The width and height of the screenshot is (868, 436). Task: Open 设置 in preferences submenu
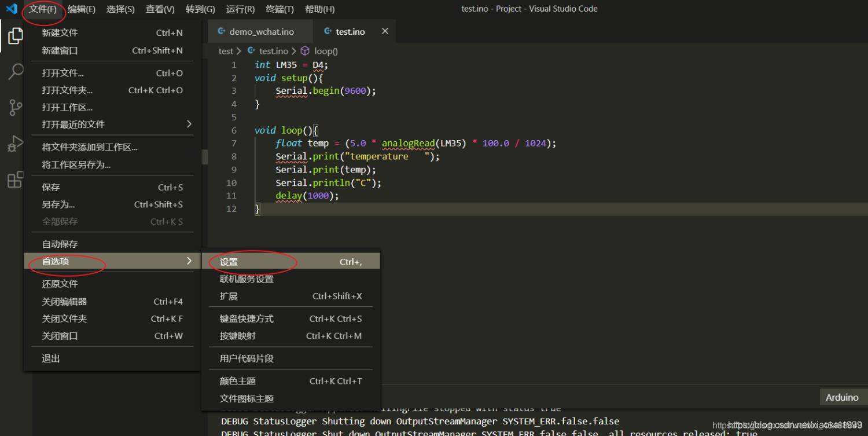point(291,262)
